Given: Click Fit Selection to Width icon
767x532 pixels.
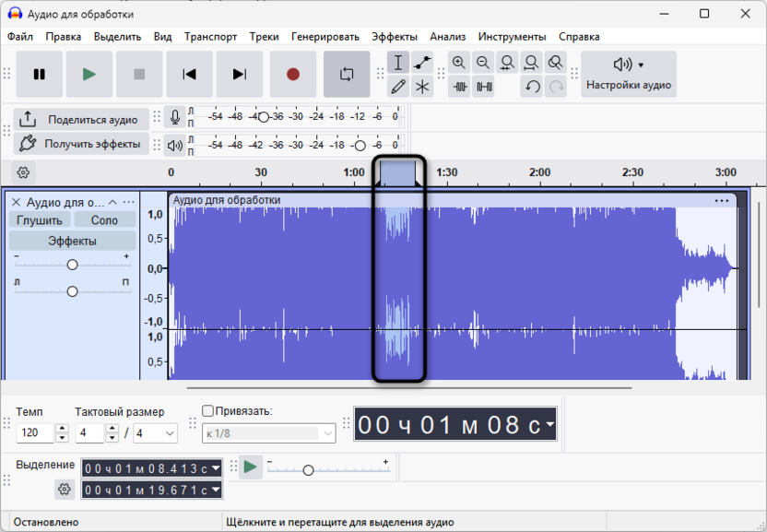Looking at the screenshot, I should pyautogui.click(x=506, y=62).
